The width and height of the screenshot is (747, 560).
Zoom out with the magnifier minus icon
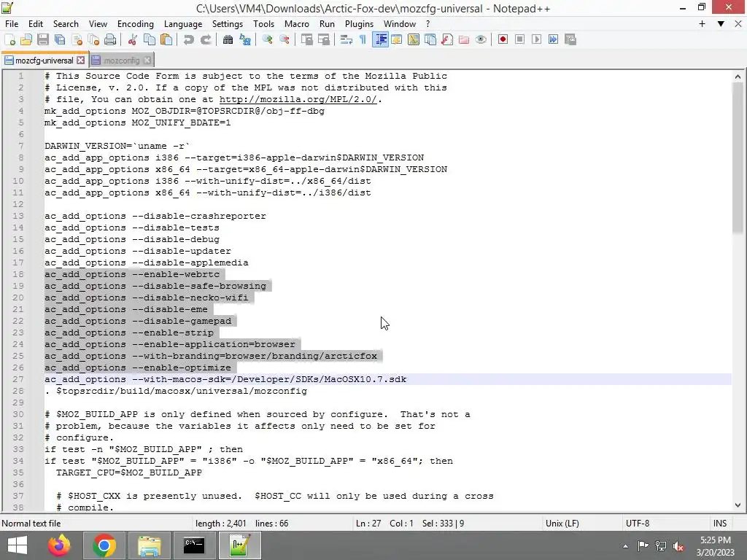coord(285,39)
